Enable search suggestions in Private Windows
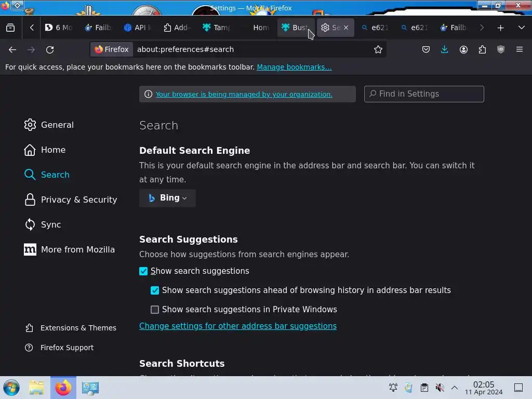Viewport: 532px width, 399px height. pos(155,310)
